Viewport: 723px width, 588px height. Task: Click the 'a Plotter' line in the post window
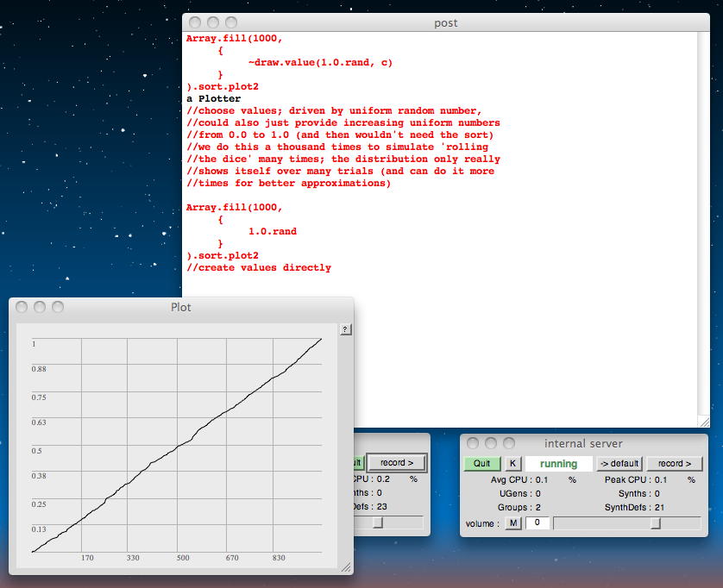click(x=214, y=99)
